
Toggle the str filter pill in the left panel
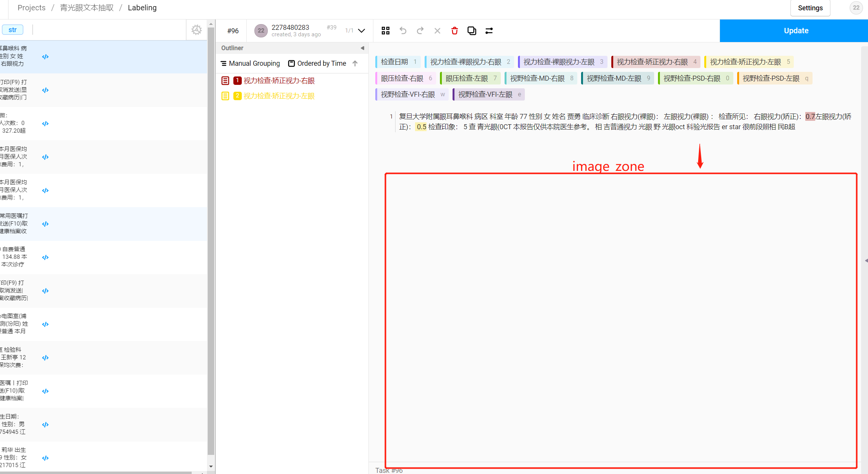(13, 29)
